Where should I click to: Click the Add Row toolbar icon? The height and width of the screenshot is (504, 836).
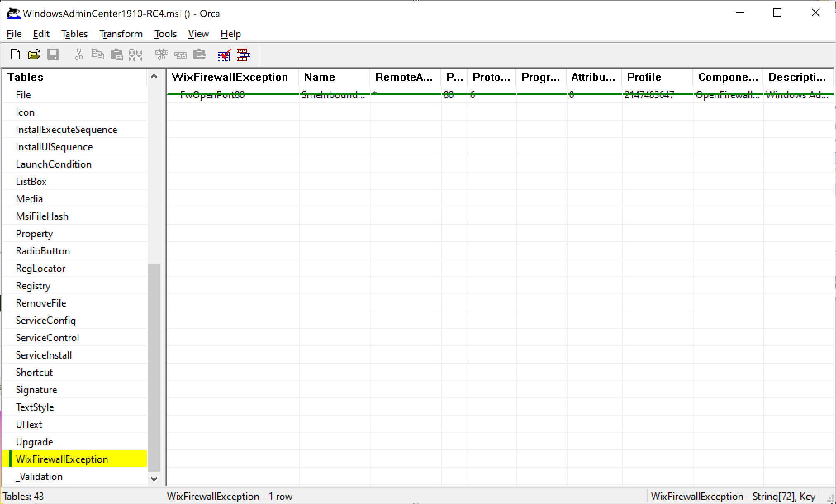tap(180, 55)
